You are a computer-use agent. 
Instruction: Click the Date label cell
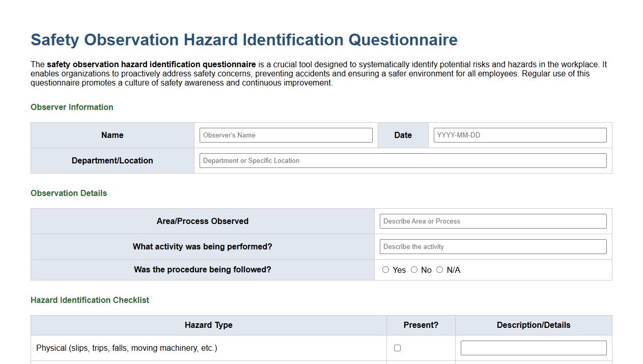tap(403, 135)
